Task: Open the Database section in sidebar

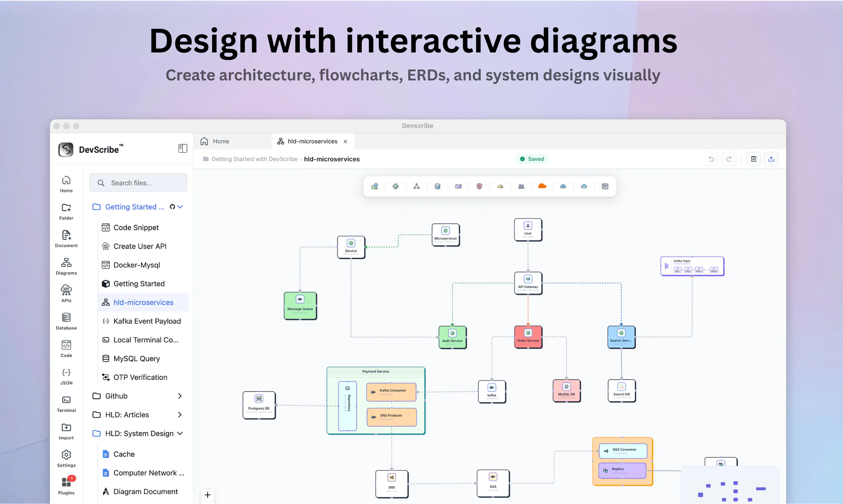Action: pos(66,322)
